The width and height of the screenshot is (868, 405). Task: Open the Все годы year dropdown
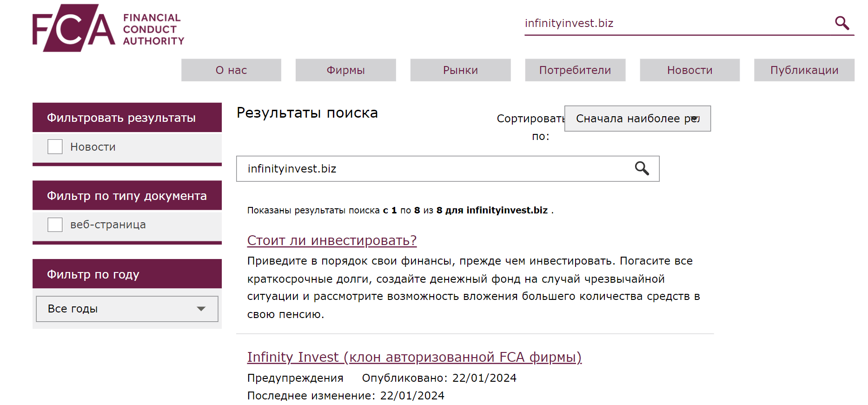coord(127,309)
